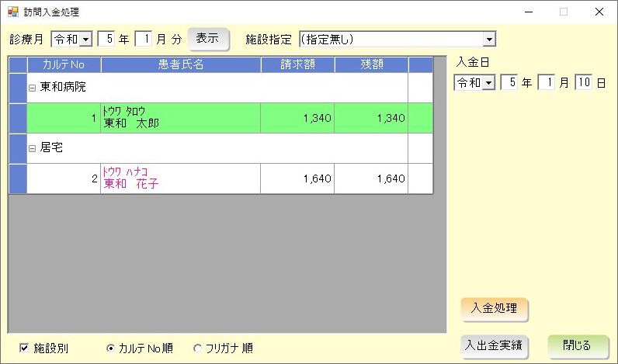Select patient row 東和 花子

pyautogui.click(x=180, y=179)
